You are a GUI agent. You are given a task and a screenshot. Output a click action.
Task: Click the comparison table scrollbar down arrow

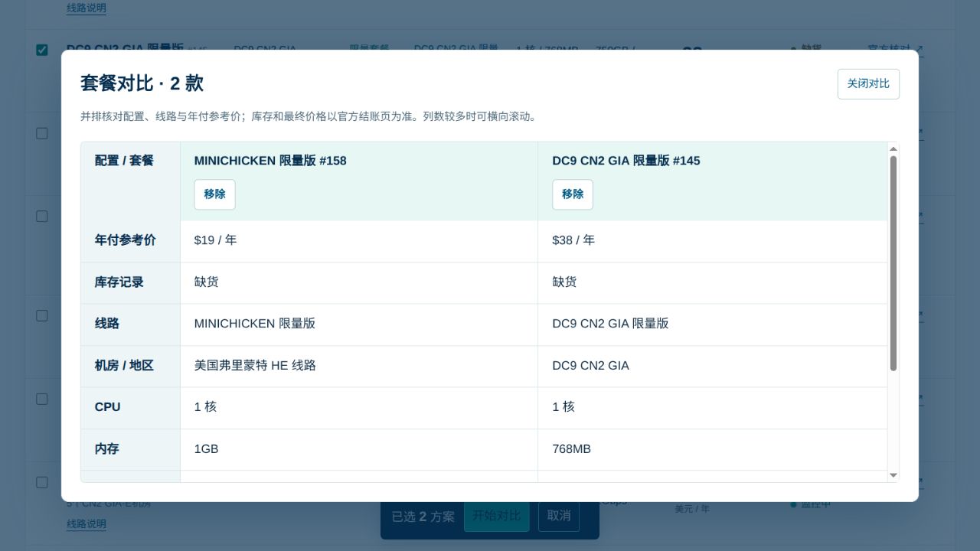[x=893, y=476]
